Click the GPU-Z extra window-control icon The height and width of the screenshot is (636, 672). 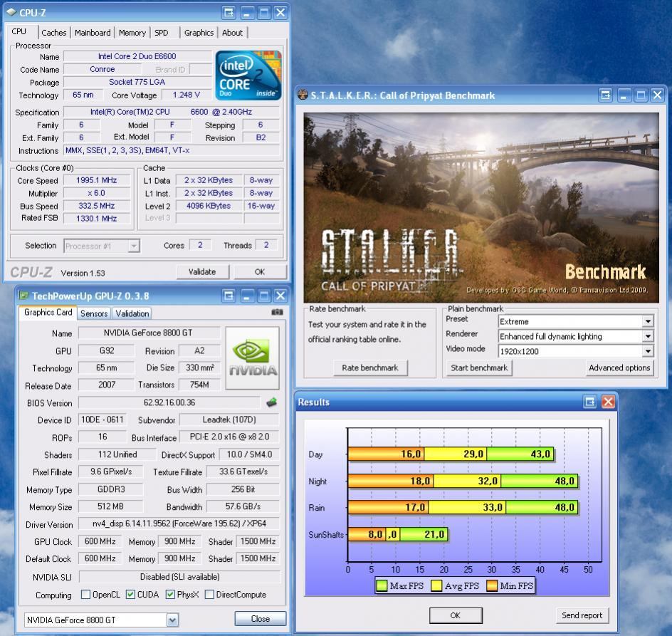pos(229,296)
